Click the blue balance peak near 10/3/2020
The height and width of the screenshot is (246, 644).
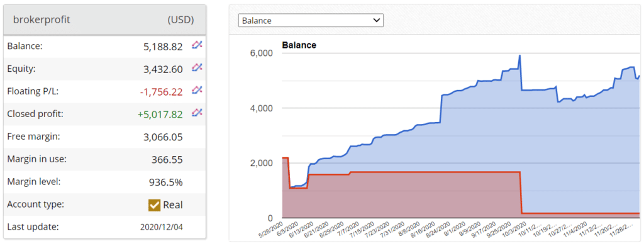pyautogui.click(x=519, y=55)
